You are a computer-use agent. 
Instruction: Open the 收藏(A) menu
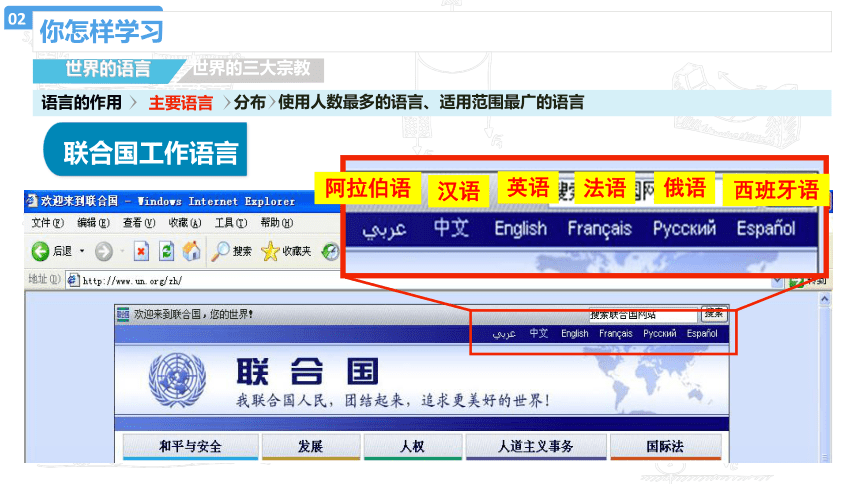[x=185, y=223]
